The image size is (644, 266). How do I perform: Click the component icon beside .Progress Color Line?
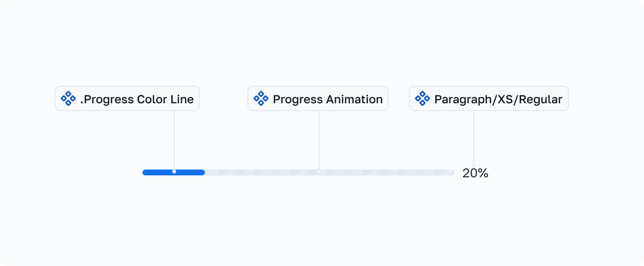click(68, 99)
